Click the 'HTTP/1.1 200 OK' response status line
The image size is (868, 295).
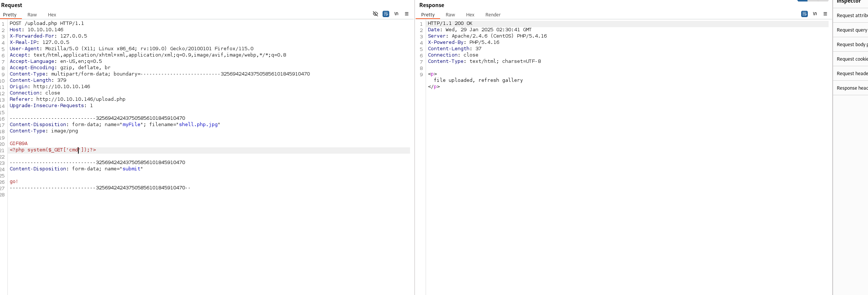coord(450,23)
